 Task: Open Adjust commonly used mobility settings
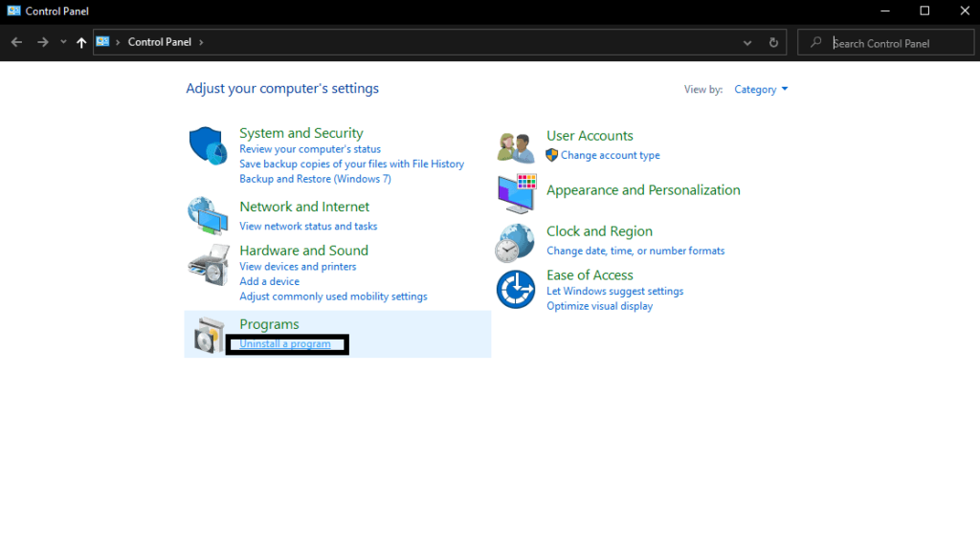pyautogui.click(x=333, y=296)
